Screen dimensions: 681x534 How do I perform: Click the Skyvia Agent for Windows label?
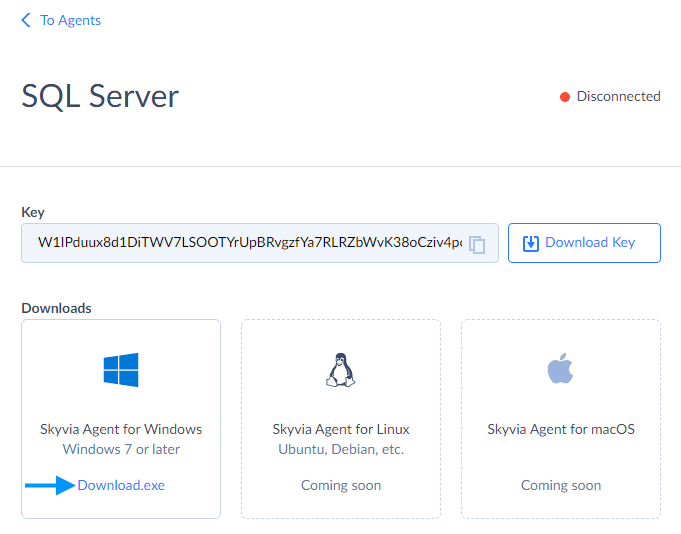121,429
